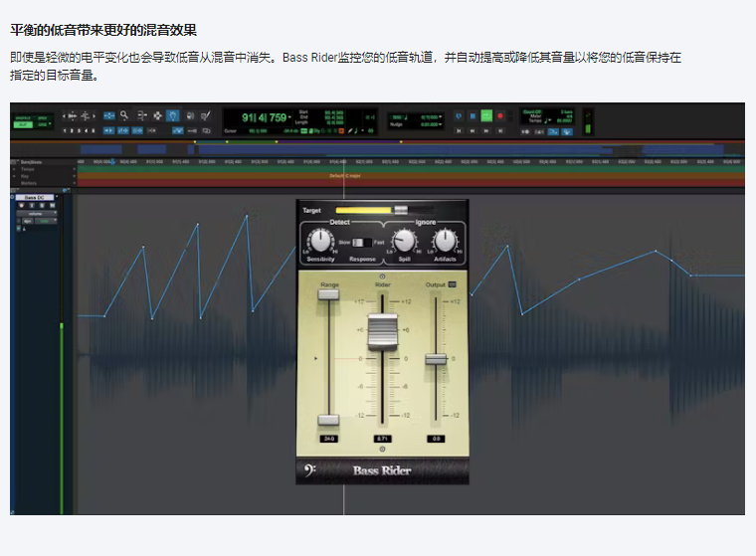Click the Spill knob
Image resolution: width=756 pixels, height=556 pixels.
[404, 241]
